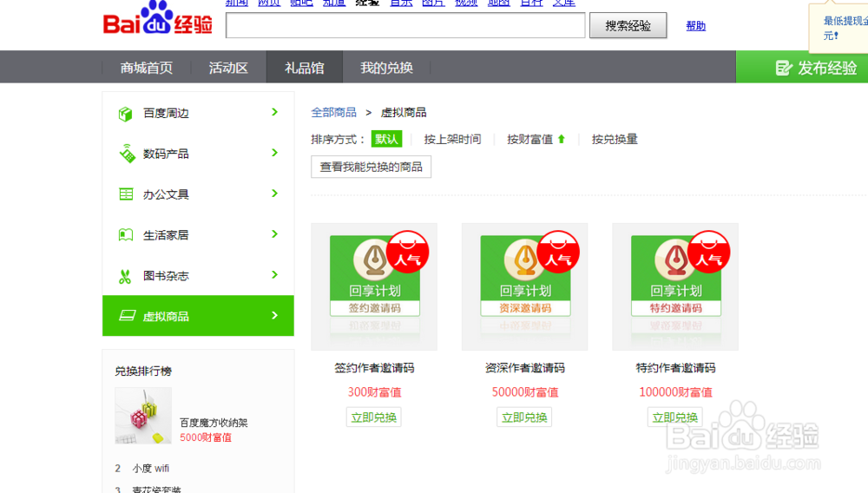Click the 人气 badge on 资深邀请码 card

coord(558,252)
